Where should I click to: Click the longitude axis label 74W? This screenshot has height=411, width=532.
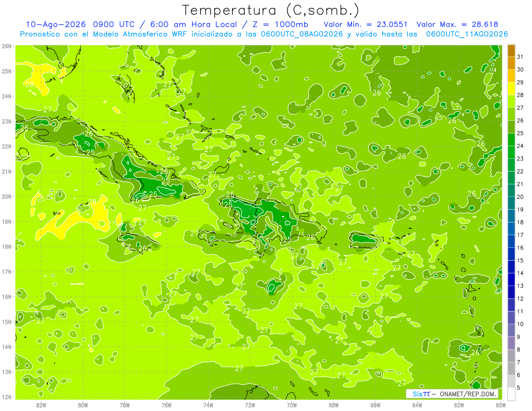pyautogui.click(x=208, y=405)
